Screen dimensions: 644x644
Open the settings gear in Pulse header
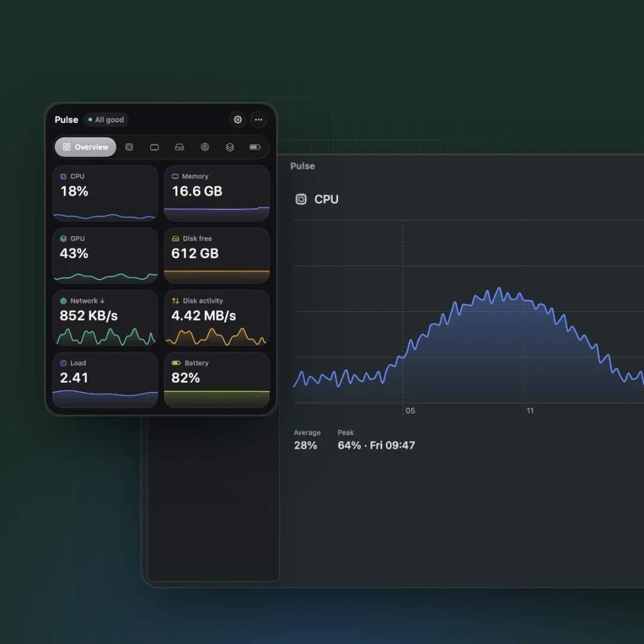[237, 119]
